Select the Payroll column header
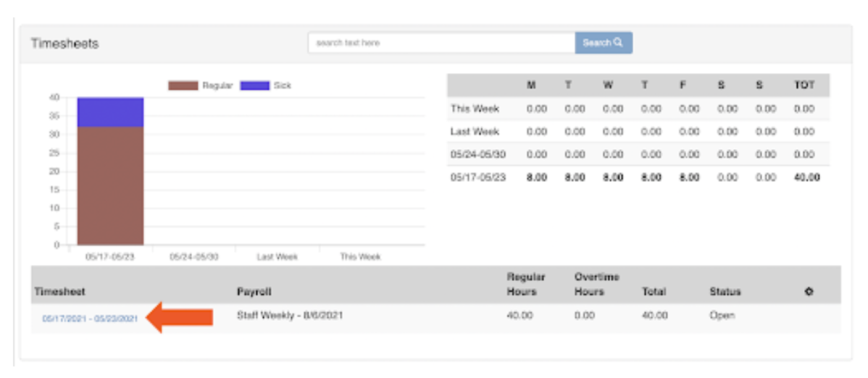This screenshot has height=378, width=868. pos(254,292)
